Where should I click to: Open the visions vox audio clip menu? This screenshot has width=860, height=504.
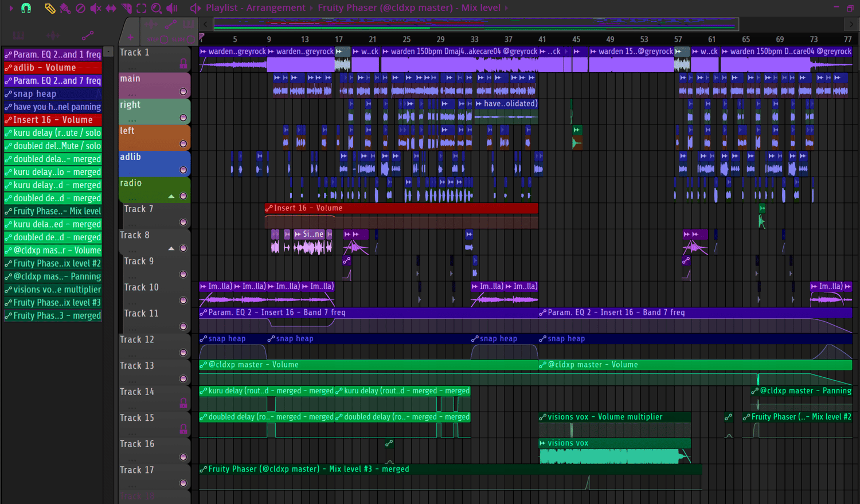click(542, 443)
